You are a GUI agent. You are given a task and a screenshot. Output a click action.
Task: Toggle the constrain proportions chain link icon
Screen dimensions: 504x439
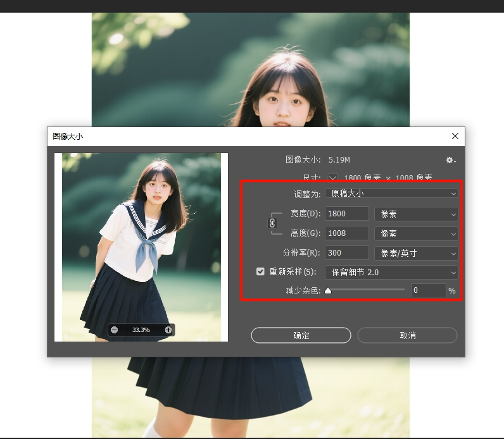coord(272,223)
